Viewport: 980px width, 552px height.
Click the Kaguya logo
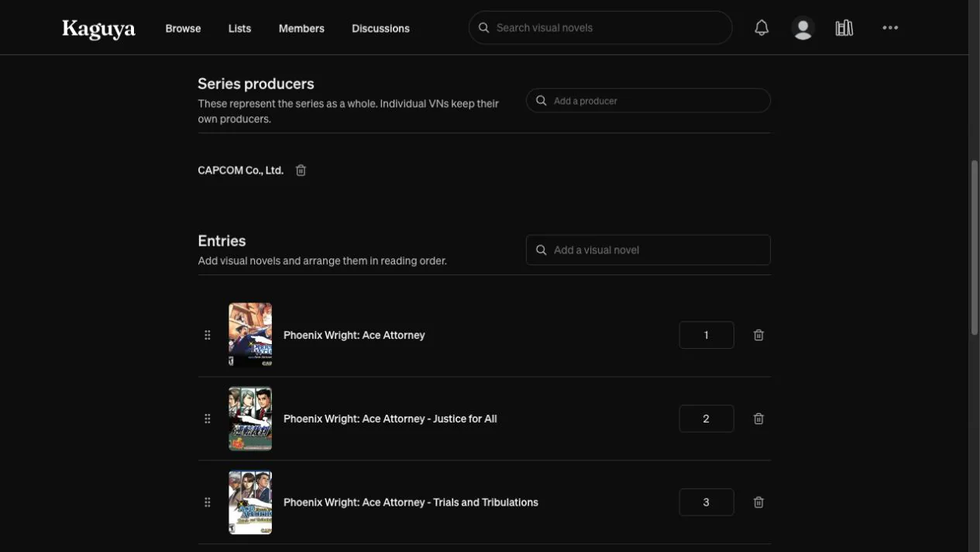pyautogui.click(x=98, y=29)
